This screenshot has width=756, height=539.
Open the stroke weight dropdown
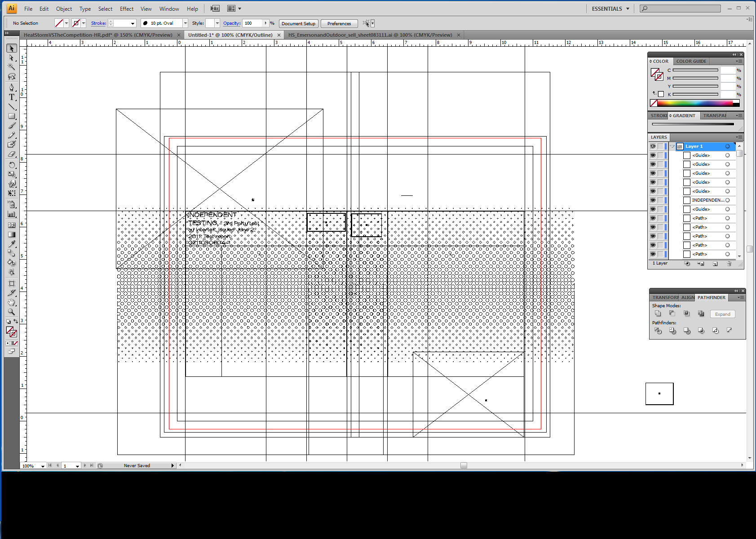[133, 23]
